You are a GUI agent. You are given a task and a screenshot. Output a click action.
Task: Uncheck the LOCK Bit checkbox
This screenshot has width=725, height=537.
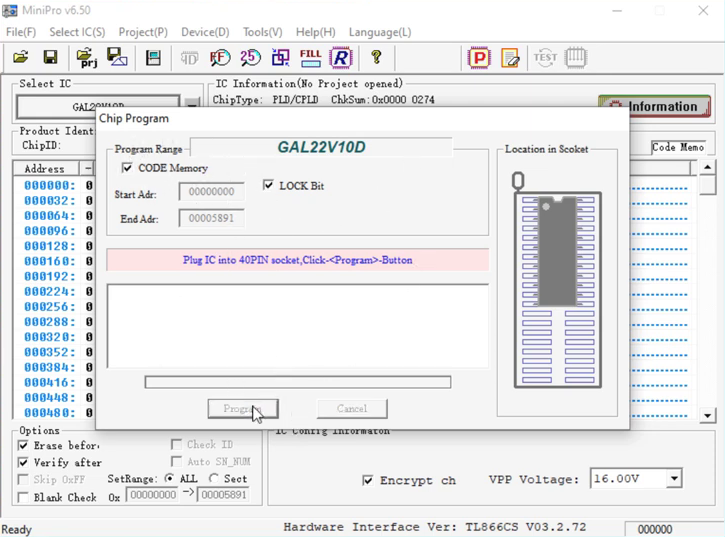(268, 185)
